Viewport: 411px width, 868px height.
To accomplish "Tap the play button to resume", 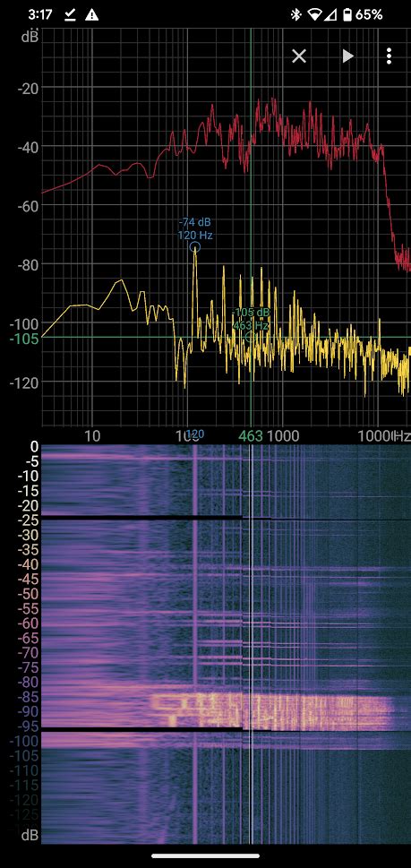I will (x=347, y=56).
